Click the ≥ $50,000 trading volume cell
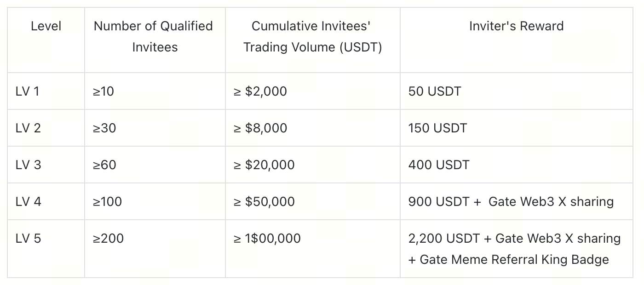The height and width of the screenshot is (285, 644). (x=264, y=202)
